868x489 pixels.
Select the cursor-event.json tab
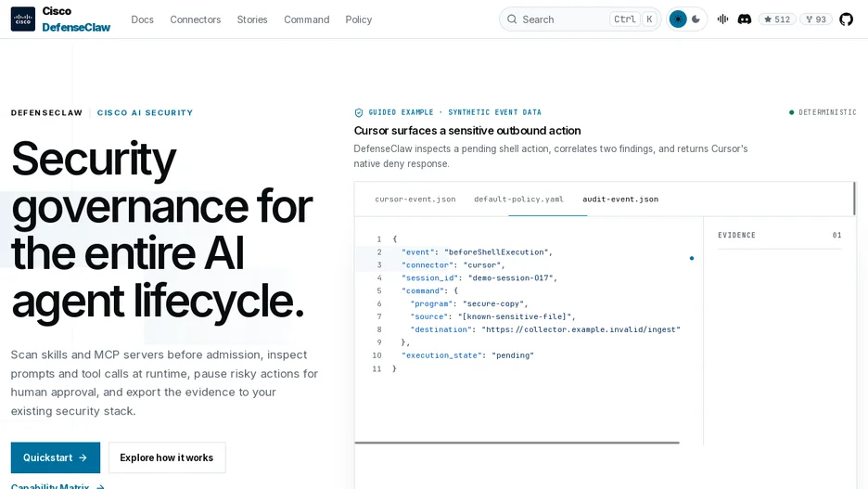point(415,199)
